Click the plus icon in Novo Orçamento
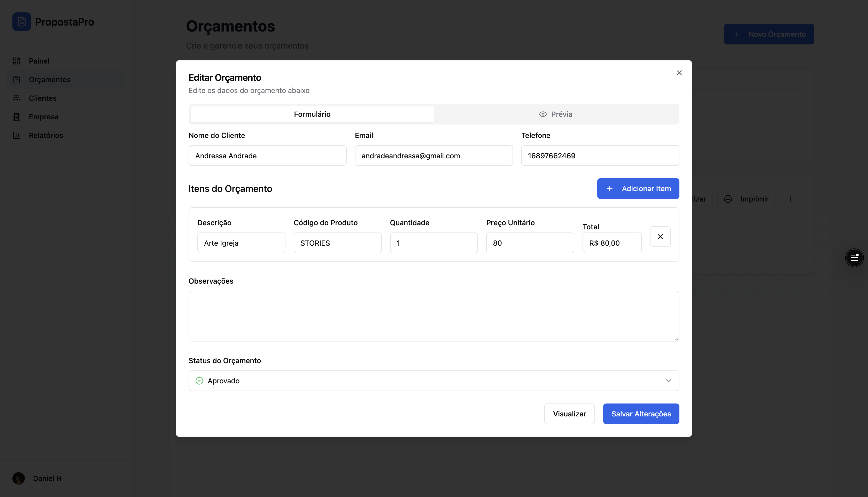The image size is (868, 497). coord(736,34)
